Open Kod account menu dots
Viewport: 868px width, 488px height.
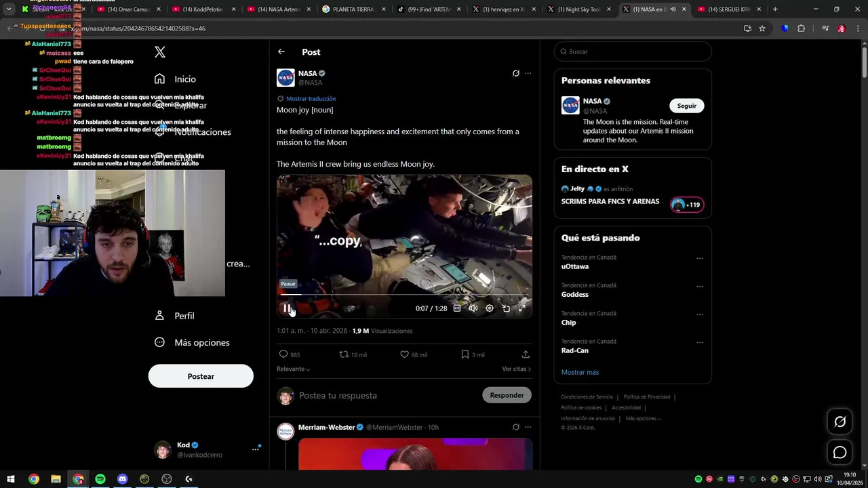[x=256, y=449]
